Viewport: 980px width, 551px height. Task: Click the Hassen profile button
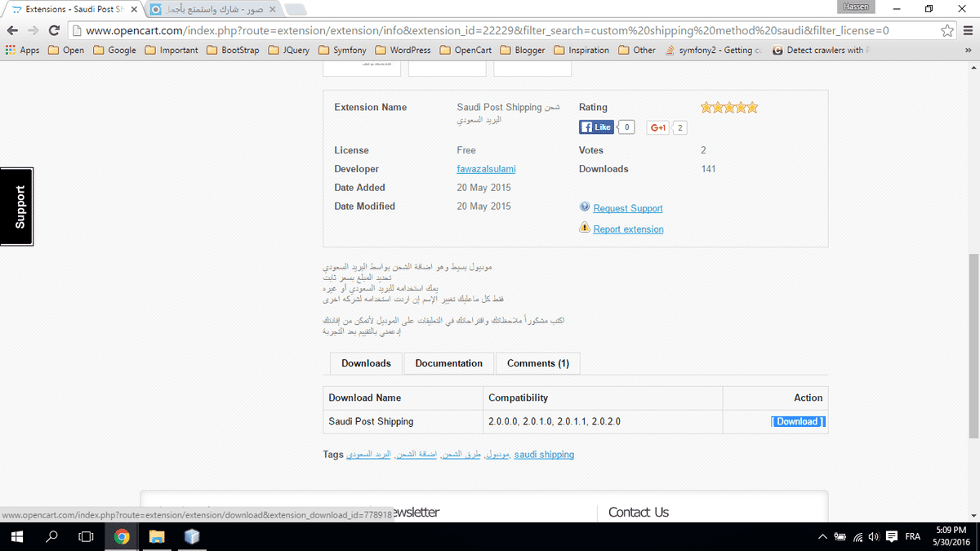click(x=856, y=7)
